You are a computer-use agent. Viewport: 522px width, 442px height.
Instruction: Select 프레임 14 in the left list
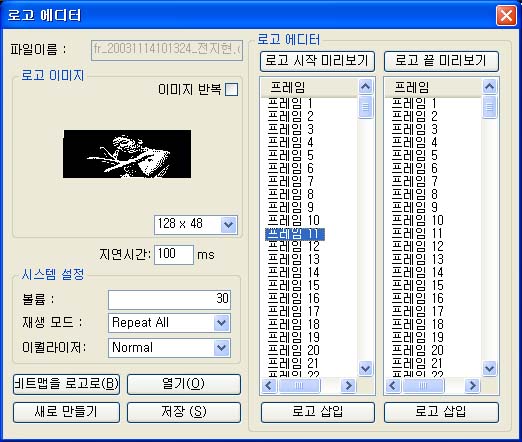click(294, 272)
